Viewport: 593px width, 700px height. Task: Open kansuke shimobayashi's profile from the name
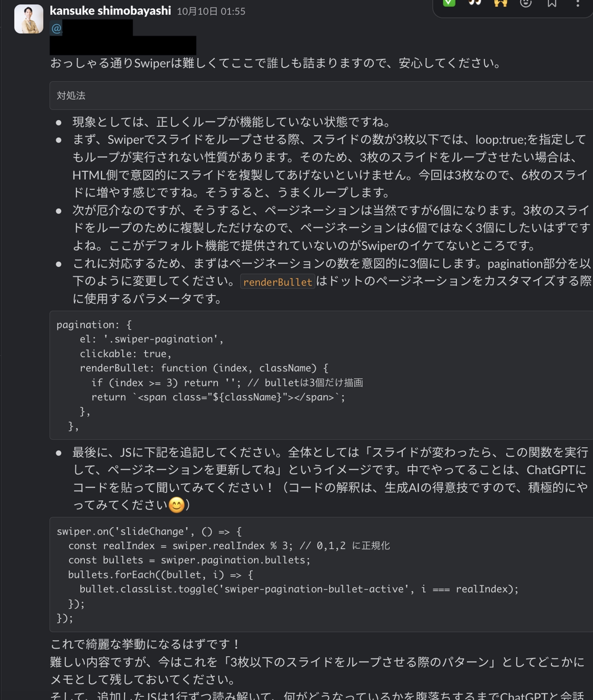pyautogui.click(x=110, y=11)
